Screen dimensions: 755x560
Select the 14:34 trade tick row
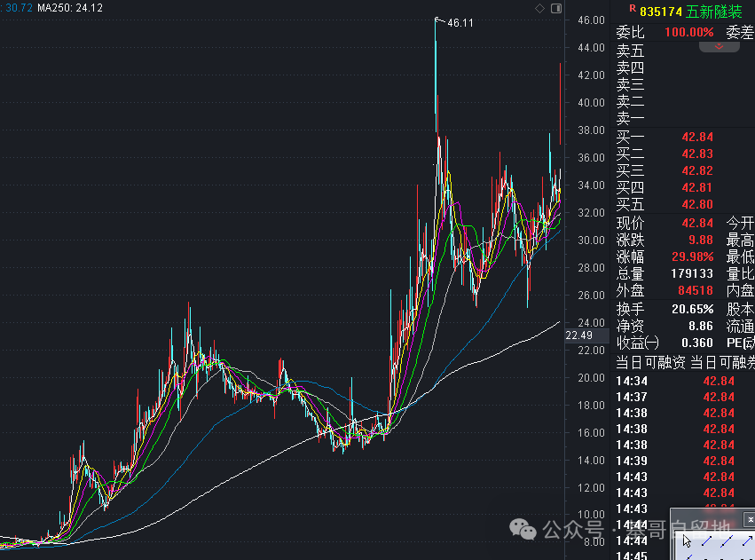pos(674,381)
